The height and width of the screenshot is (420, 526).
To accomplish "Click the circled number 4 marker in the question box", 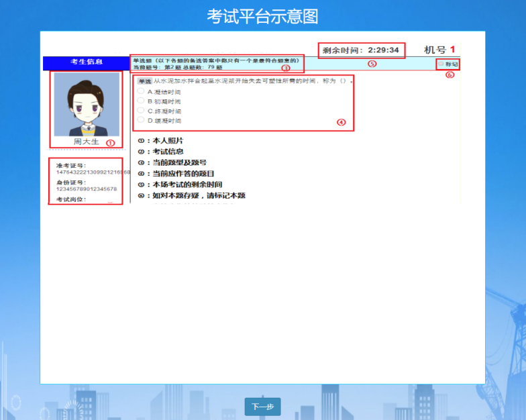I will point(341,123).
